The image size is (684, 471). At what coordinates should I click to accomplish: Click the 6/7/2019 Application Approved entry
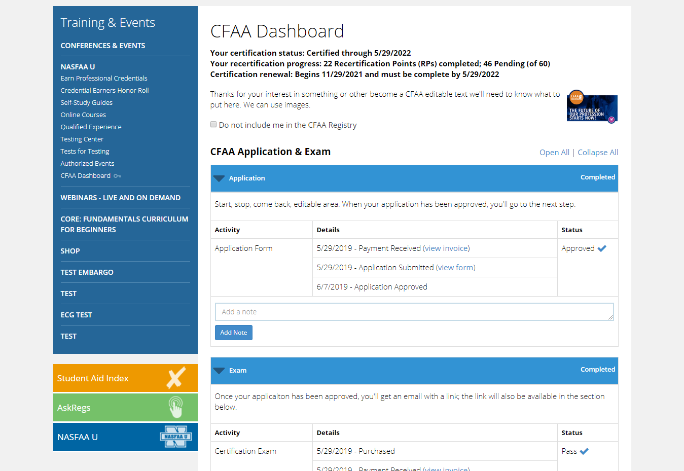(x=372, y=287)
